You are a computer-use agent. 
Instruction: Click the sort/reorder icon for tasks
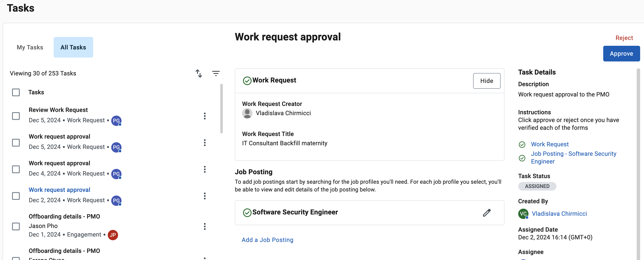[x=199, y=73]
